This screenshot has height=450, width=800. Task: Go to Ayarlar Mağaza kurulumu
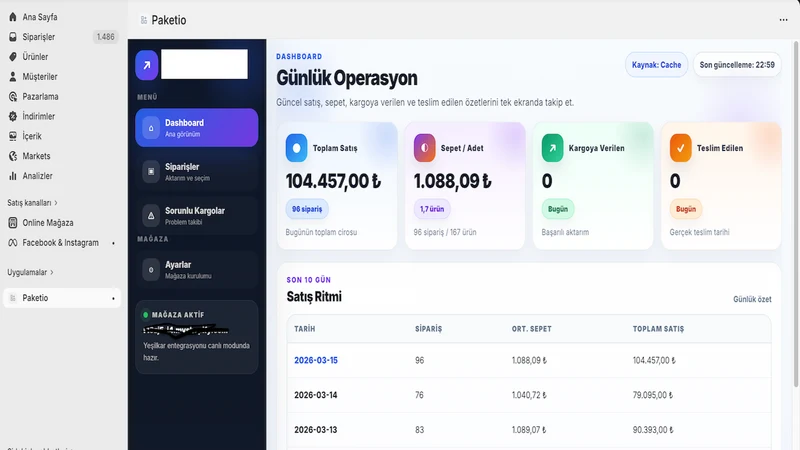(x=196, y=269)
